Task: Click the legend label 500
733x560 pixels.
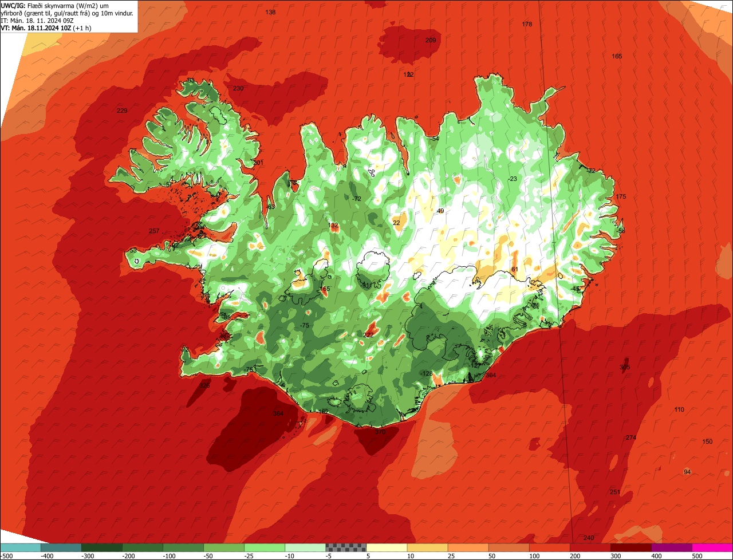Action: tap(696, 555)
